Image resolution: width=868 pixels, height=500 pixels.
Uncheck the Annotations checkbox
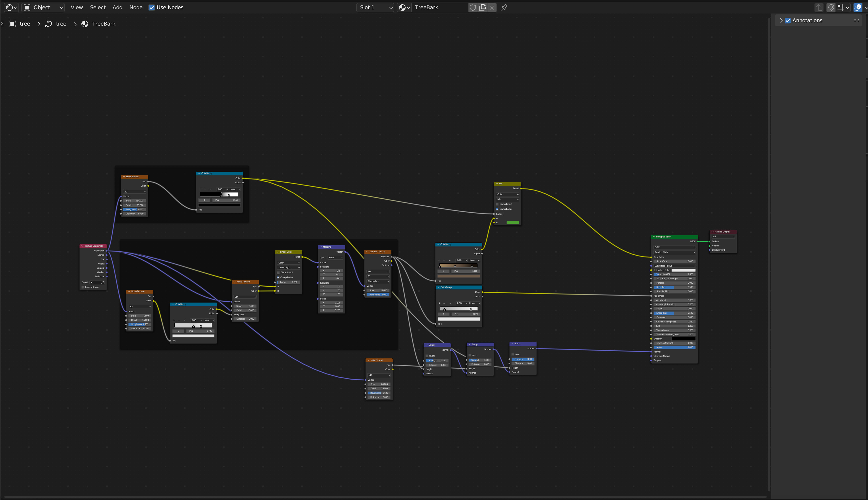click(788, 21)
